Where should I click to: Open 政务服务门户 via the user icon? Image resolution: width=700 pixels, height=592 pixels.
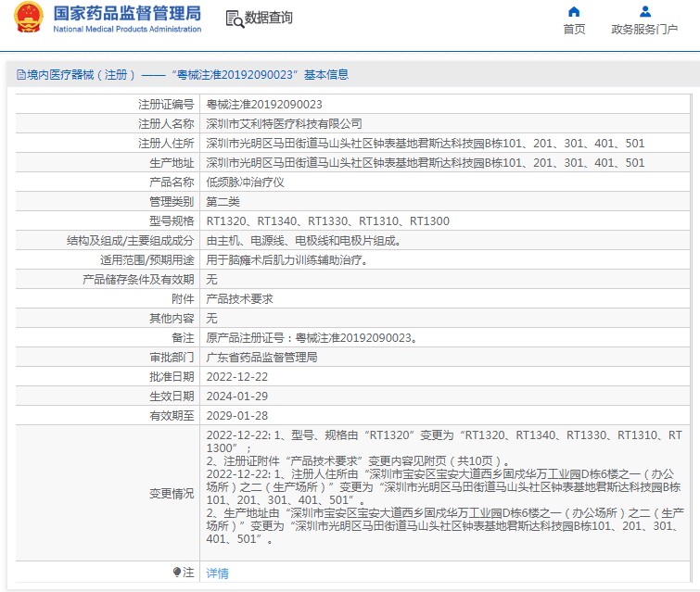pyautogui.click(x=644, y=11)
